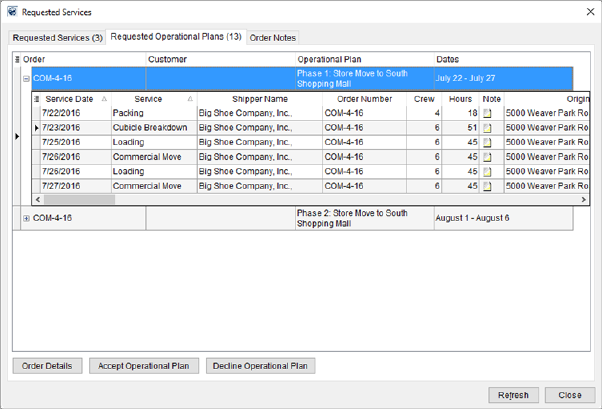Click the Requested Services window title icon

pyautogui.click(x=11, y=12)
